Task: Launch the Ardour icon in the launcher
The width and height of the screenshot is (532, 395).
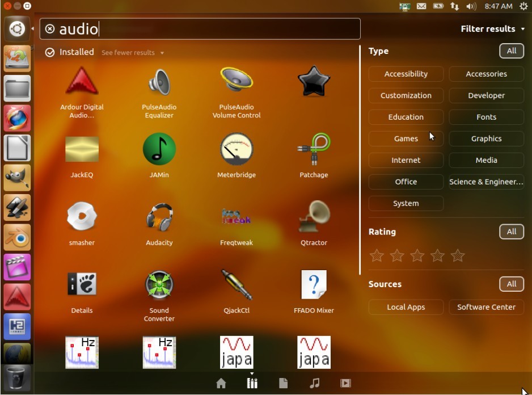Action: 17,297
